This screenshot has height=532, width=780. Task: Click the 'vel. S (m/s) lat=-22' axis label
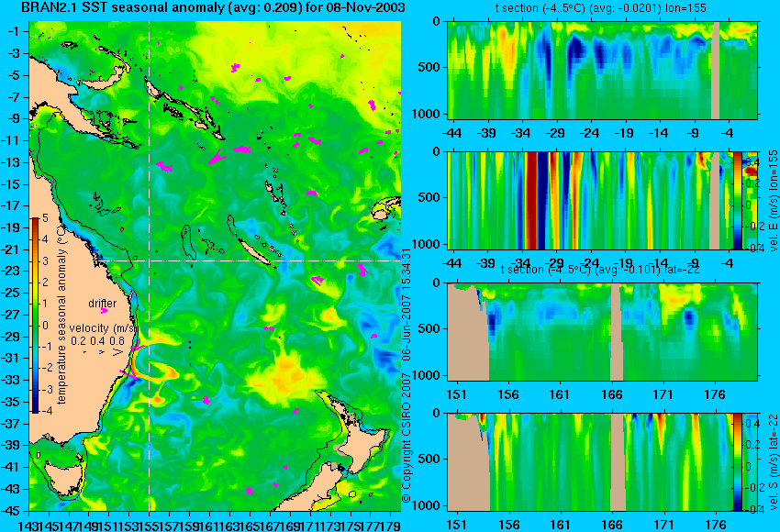pos(773,462)
